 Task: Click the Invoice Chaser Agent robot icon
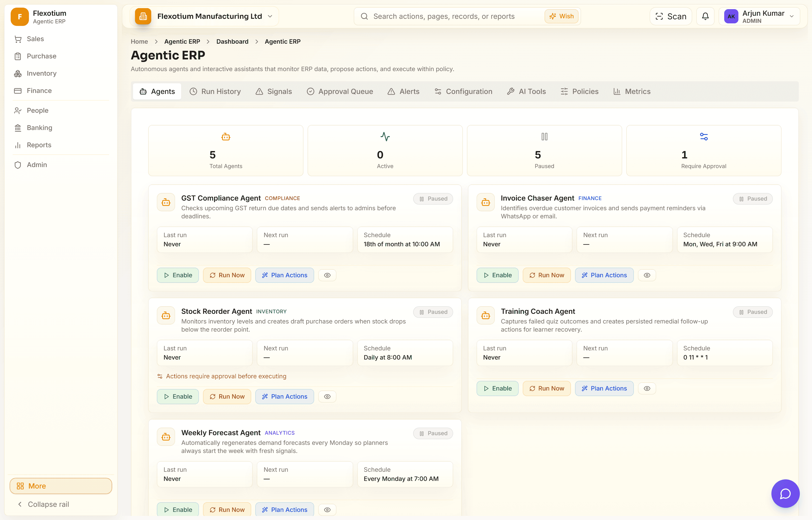click(485, 202)
